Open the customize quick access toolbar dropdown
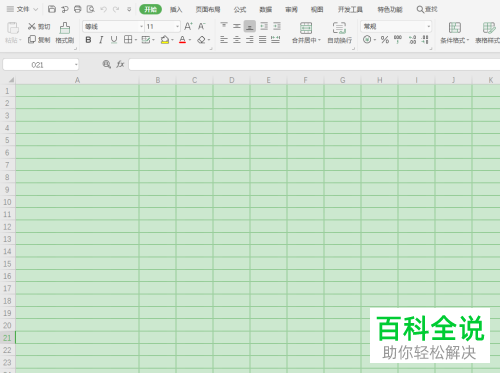The height and width of the screenshot is (373, 500). coord(129,9)
